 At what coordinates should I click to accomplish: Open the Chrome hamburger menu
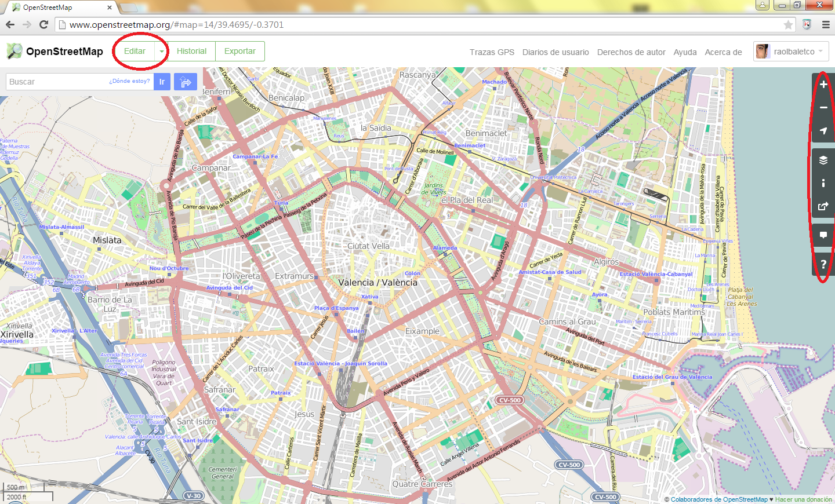(826, 24)
